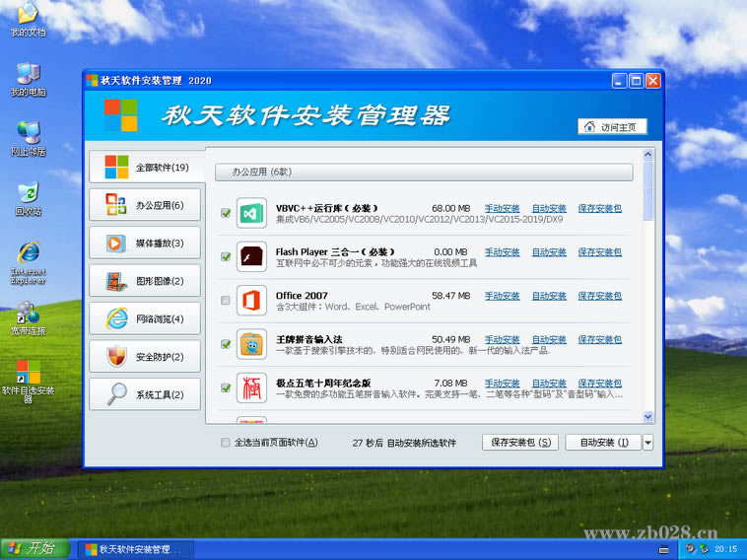
Task: Click the 68.00 MB size text
Action: point(450,208)
